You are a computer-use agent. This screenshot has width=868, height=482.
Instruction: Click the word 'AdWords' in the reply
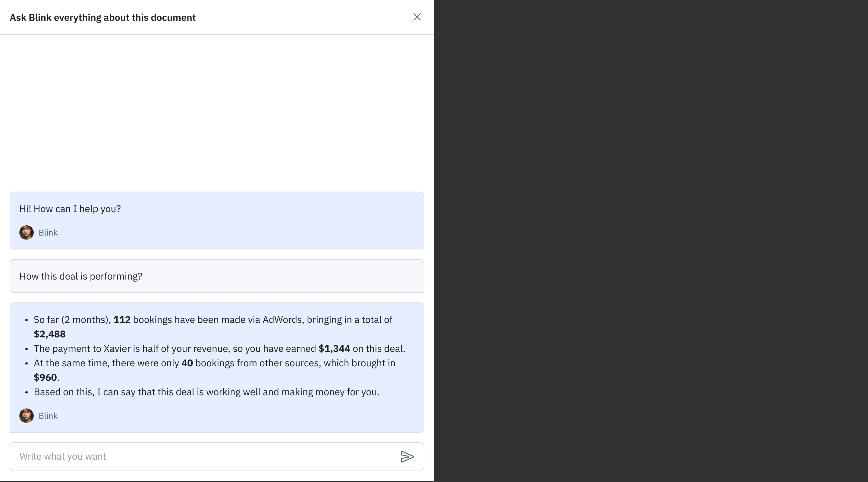(283, 320)
